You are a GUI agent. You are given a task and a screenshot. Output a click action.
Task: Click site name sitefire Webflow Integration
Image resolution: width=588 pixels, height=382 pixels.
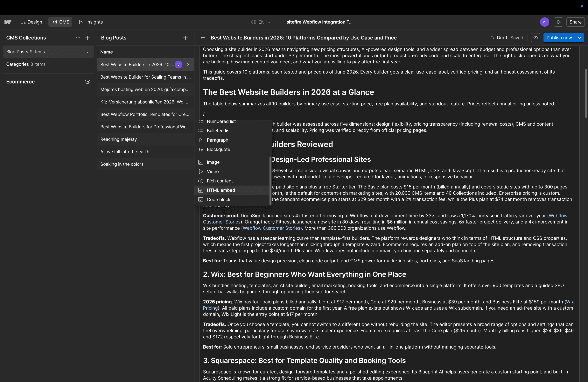pyautogui.click(x=319, y=22)
